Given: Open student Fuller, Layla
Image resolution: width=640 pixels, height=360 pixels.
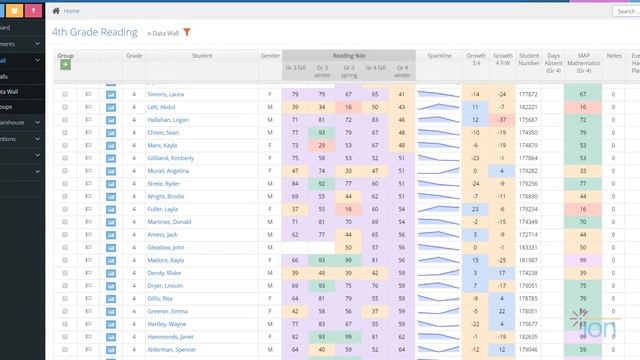Looking at the screenshot, I should [x=162, y=209].
